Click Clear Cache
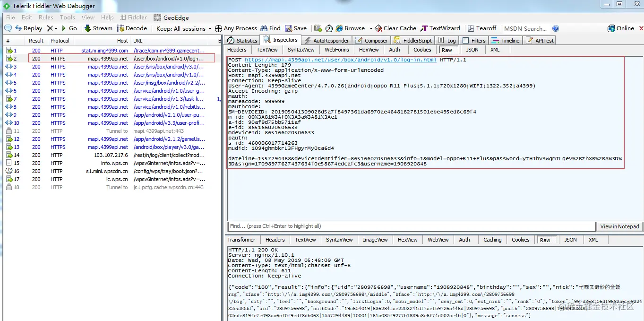The width and height of the screenshot is (644, 321). pyautogui.click(x=396, y=28)
